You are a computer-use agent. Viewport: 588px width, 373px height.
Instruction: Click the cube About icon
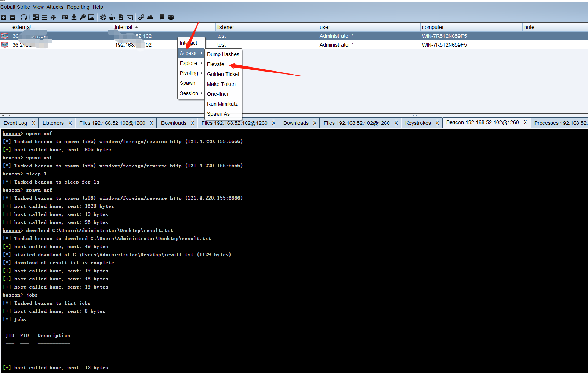coord(171,17)
